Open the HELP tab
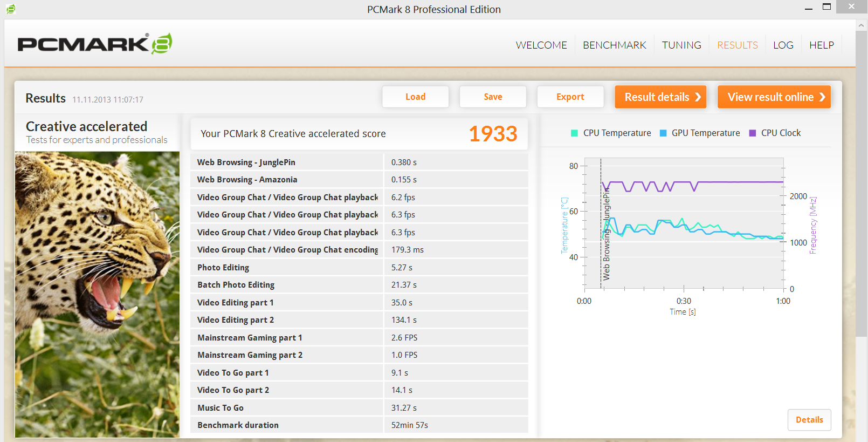Viewport: 868px width, 442px height. pos(822,45)
